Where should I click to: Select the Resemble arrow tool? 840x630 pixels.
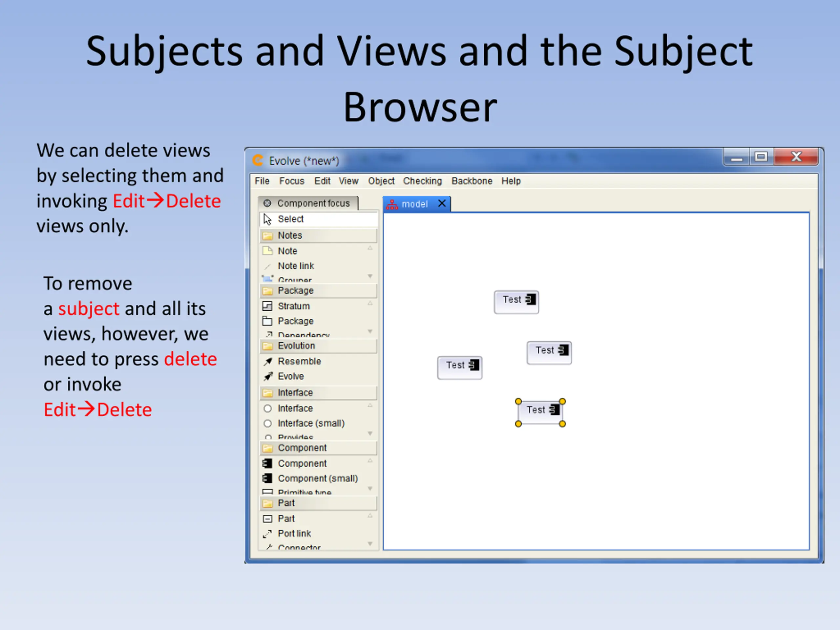pos(268,362)
